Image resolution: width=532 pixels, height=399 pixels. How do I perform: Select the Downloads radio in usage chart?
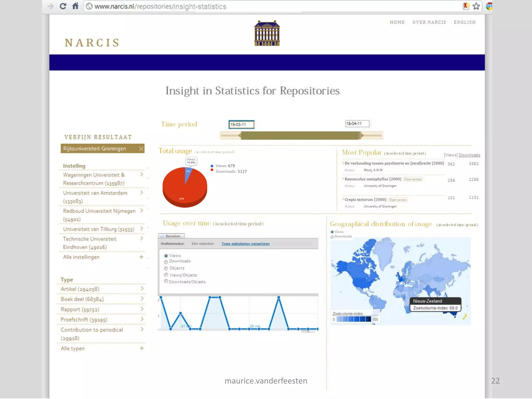tap(166, 262)
